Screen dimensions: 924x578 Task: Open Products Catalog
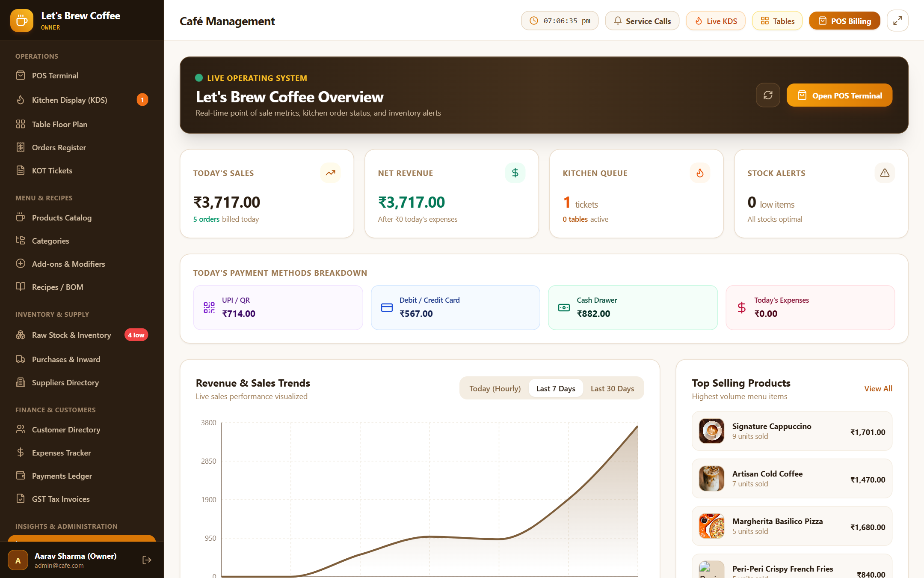[82, 217]
